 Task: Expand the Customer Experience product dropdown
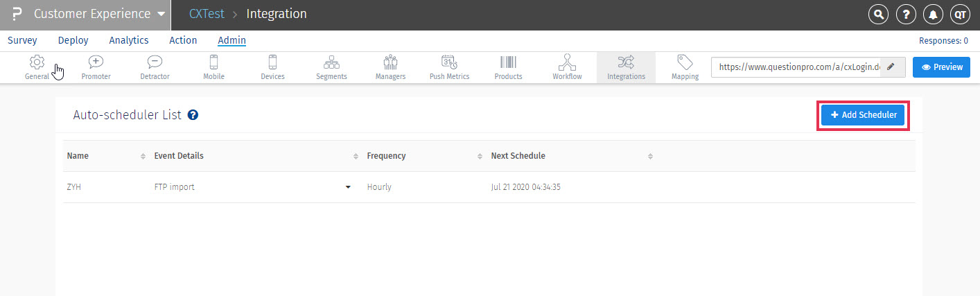161,14
